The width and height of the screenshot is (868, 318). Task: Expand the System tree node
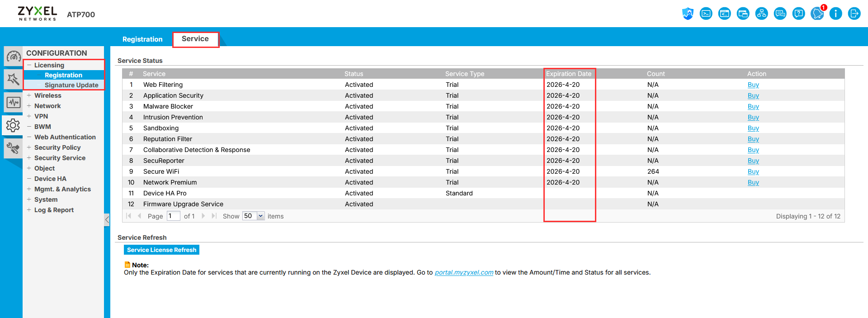(x=29, y=199)
